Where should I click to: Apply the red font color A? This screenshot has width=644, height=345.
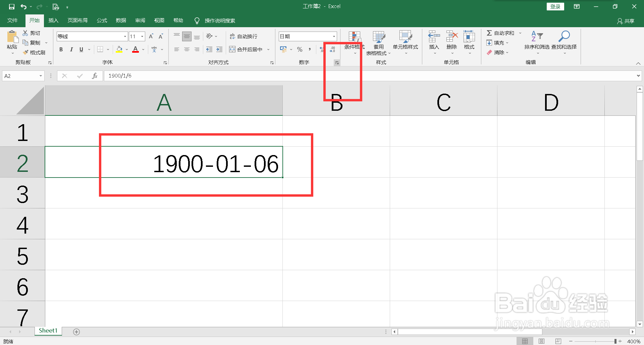(x=136, y=49)
